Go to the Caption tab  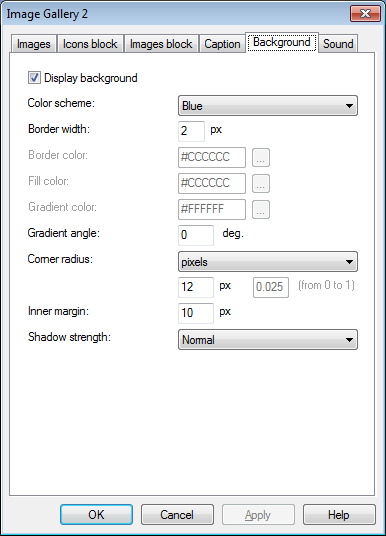coord(222,44)
